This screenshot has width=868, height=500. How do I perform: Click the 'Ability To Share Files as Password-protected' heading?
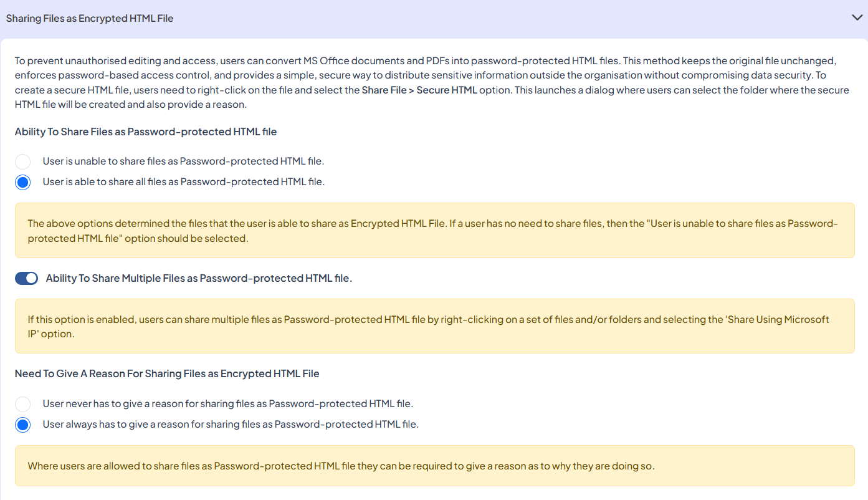pyautogui.click(x=146, y=132)
